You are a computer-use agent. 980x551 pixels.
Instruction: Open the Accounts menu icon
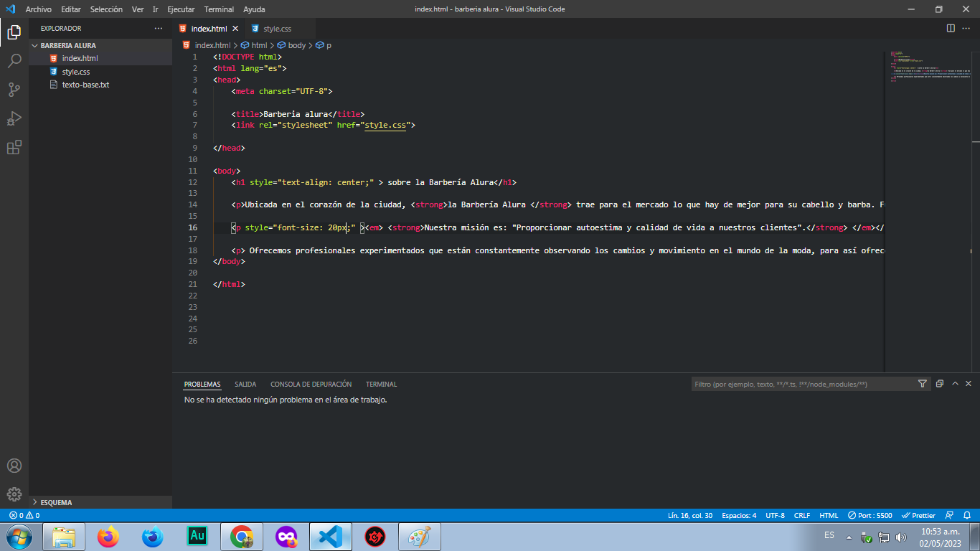pos(14,466)
